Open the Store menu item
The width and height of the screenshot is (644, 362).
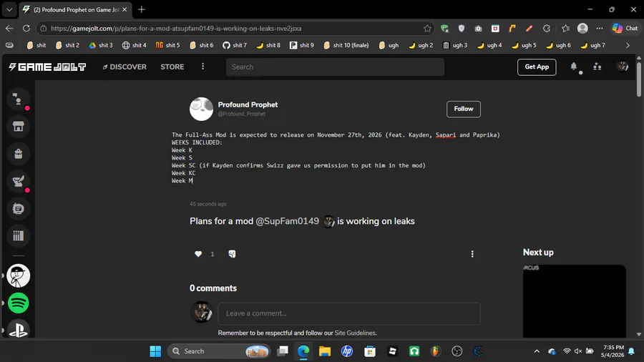172,67
